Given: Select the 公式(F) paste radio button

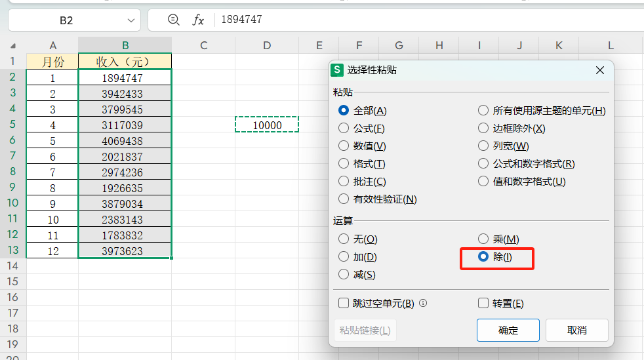Looking at the screenshot, I should tap(344, 128).
